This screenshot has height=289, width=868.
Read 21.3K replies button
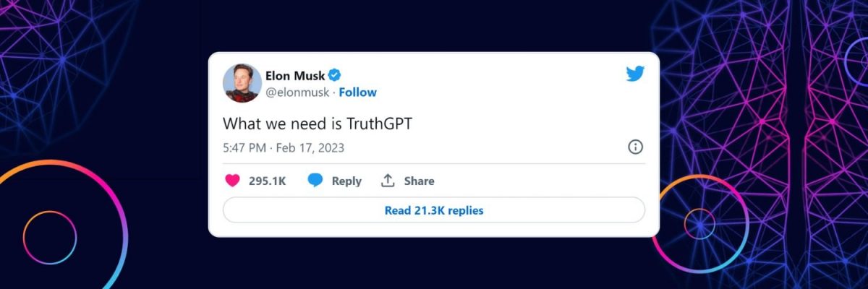click(x=434, y=210)
